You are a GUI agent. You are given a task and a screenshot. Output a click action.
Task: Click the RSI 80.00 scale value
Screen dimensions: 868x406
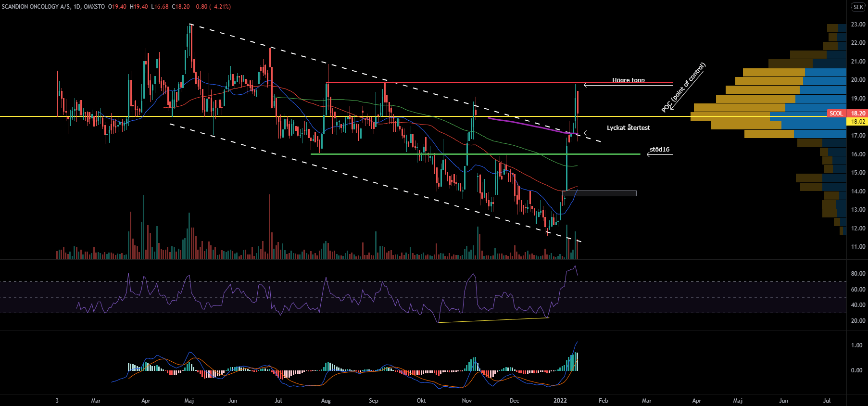[858, 273]
